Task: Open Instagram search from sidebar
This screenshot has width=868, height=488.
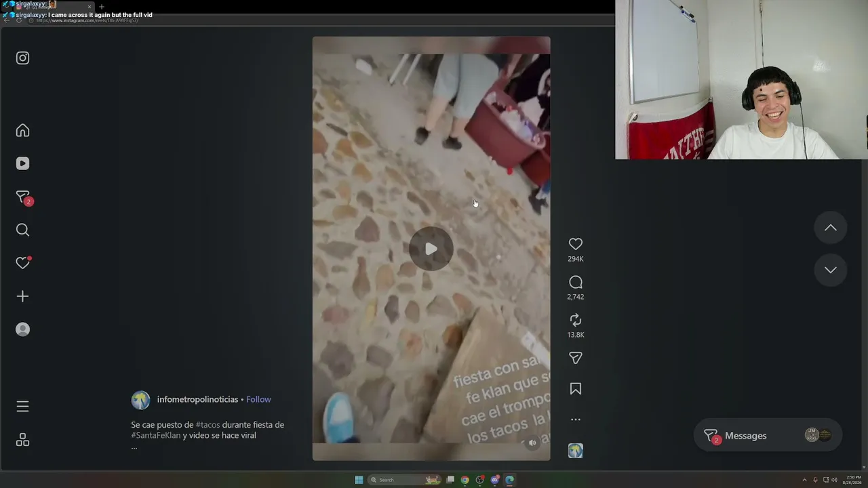Action: pyautogui.click(x=22, y=230)
